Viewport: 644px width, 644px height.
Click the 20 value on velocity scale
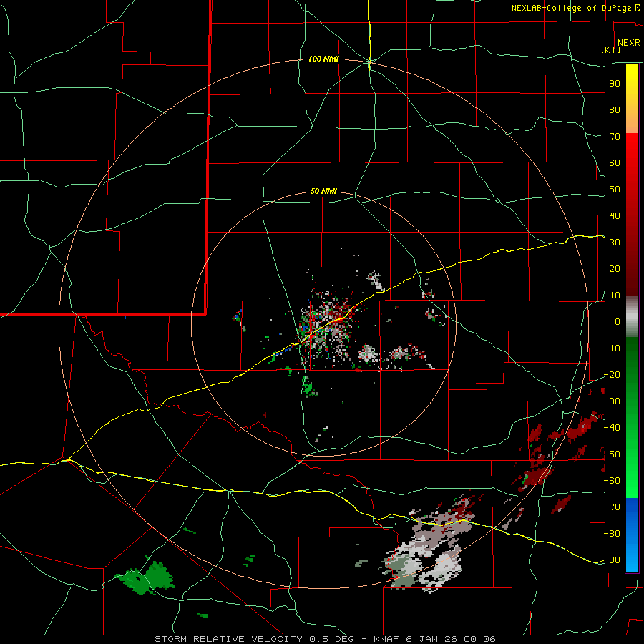point(615,269)
